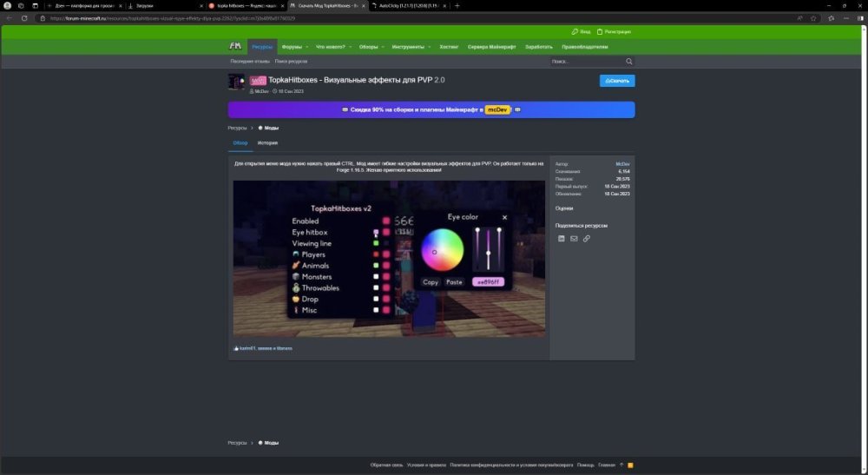The height and width of the screenshot is (475, 868).
Task: Open the Обратная связь footer link
Action: [x=386, y=465]
